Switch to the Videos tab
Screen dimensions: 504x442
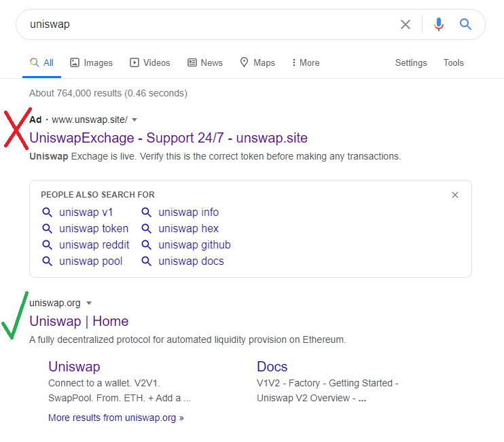pos(150,62)
